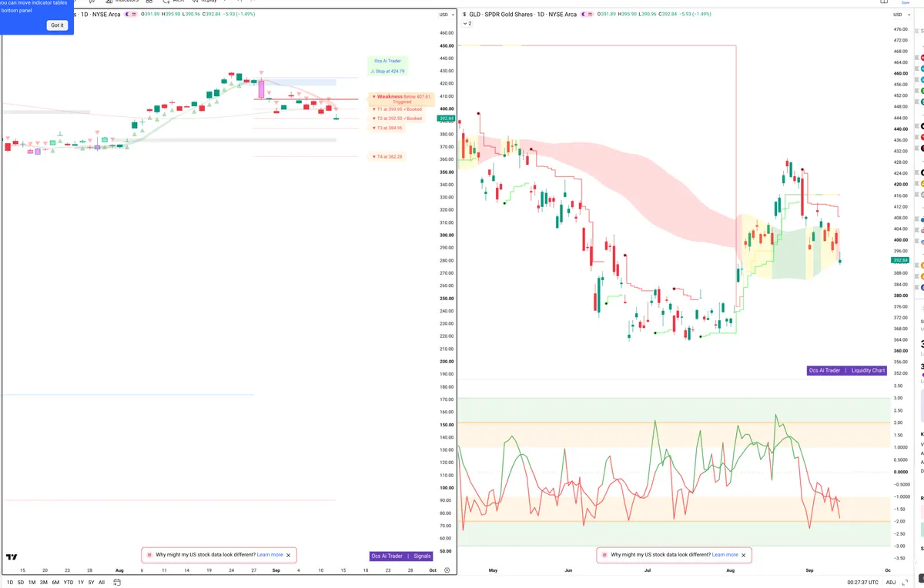Close the US stock data notice on left chart
Screen dimensions: 924x588
click(289, 555)
